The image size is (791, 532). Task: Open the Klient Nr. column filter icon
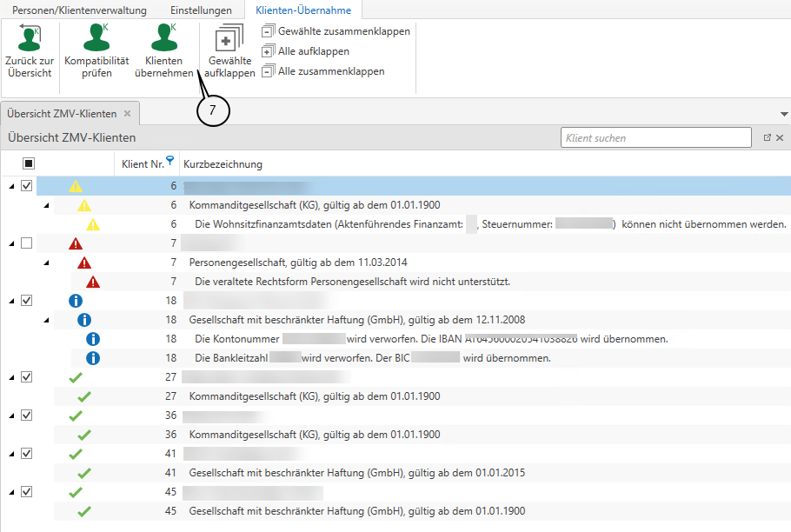click(170, 161)
